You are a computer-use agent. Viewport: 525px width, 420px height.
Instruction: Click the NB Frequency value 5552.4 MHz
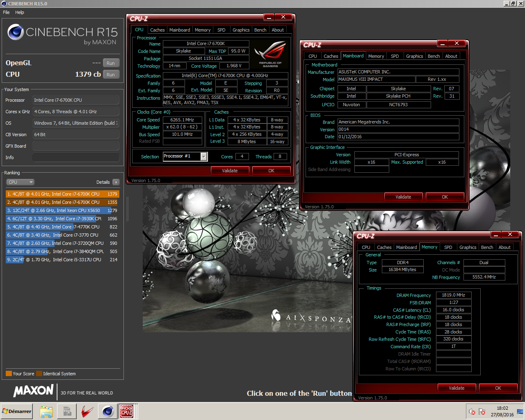tap(484, 277)
